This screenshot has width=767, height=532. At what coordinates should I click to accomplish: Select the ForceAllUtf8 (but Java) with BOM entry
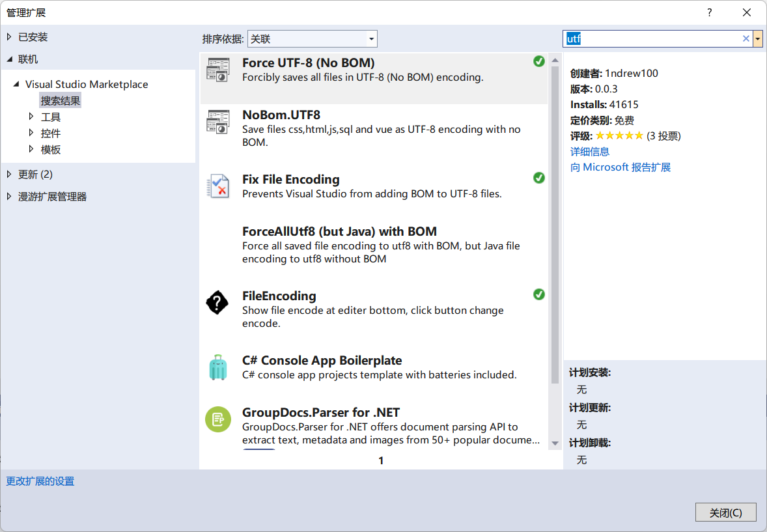(374, 245)
